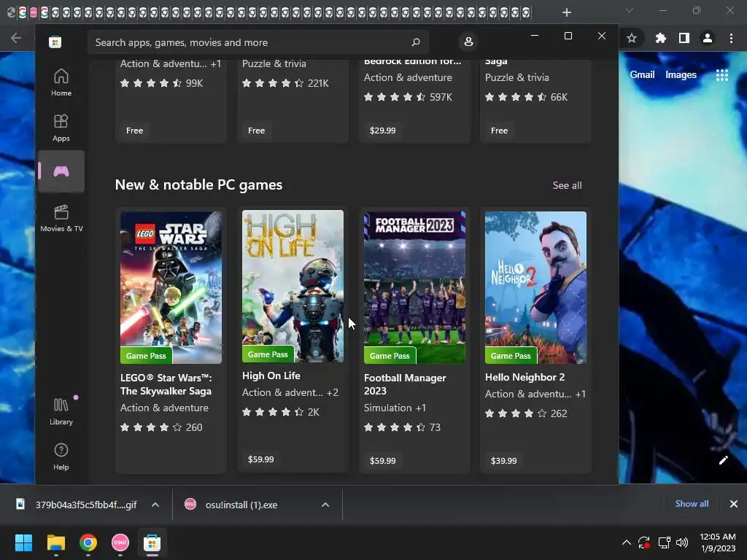Screen dimensions: 747x560
Task: Open the Store account profile icon
Action: [x=468, y=42]
